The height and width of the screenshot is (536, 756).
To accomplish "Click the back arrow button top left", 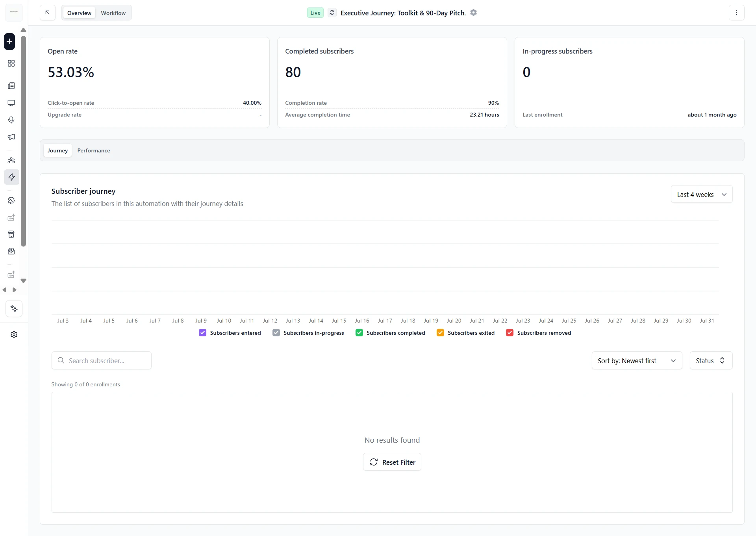I will (48, 13).
